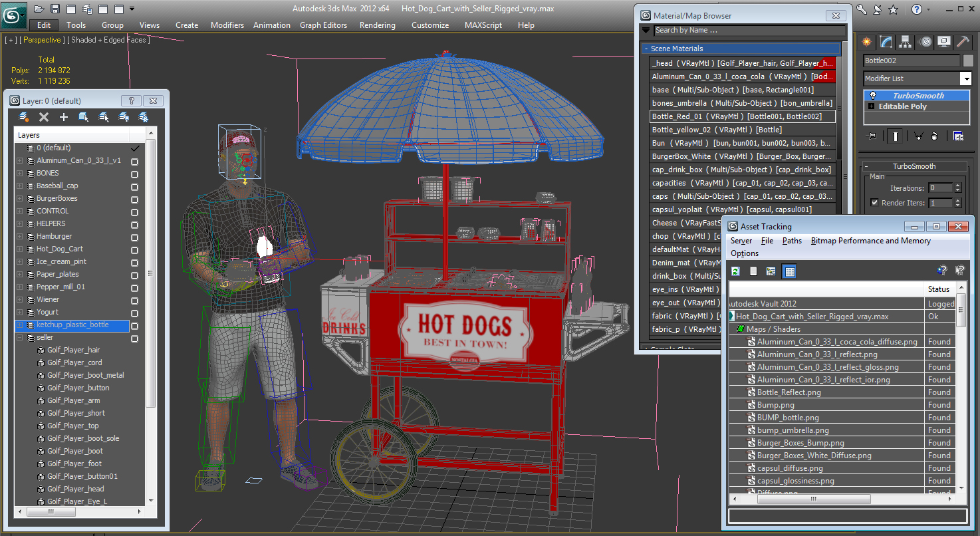The image size is (980, 536).
Task: Click the favorites star icon in title bar
Action: pos(894,9)
